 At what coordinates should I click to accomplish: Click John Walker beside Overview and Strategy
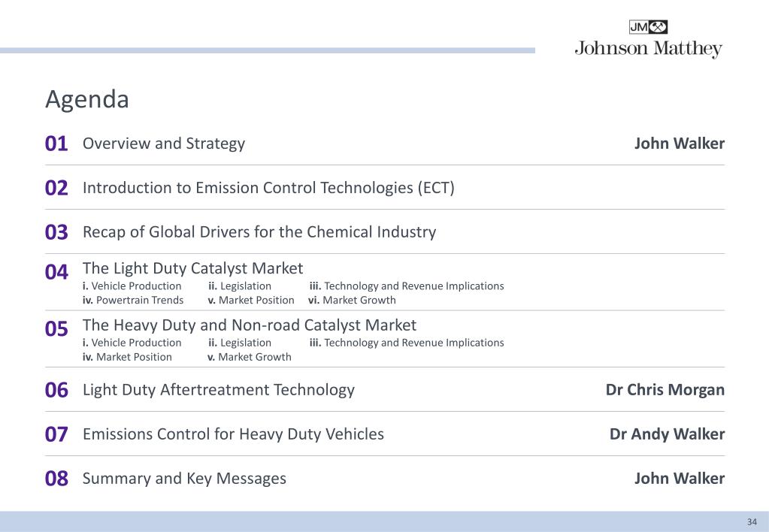coord(680,144)
